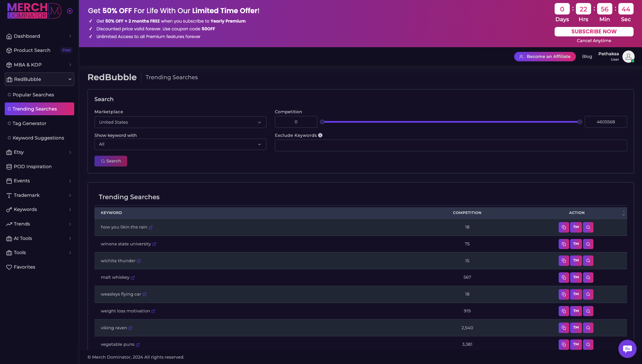Click search icon in 'malt whiskey' row

tap(588, 277)
